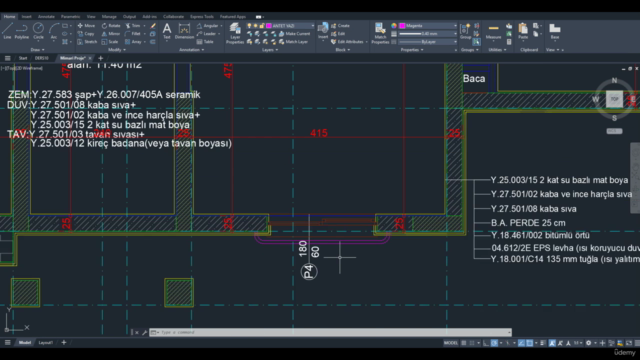Switch to the Layout1 tab
This screenshot has width=640, height=360.
[x=46, y=342]
